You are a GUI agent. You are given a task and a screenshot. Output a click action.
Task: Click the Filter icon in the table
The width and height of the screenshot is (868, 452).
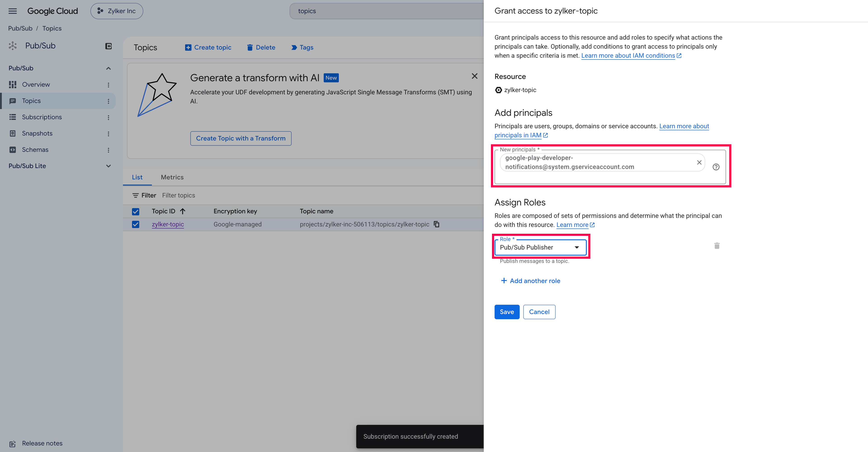pos(135,196)
